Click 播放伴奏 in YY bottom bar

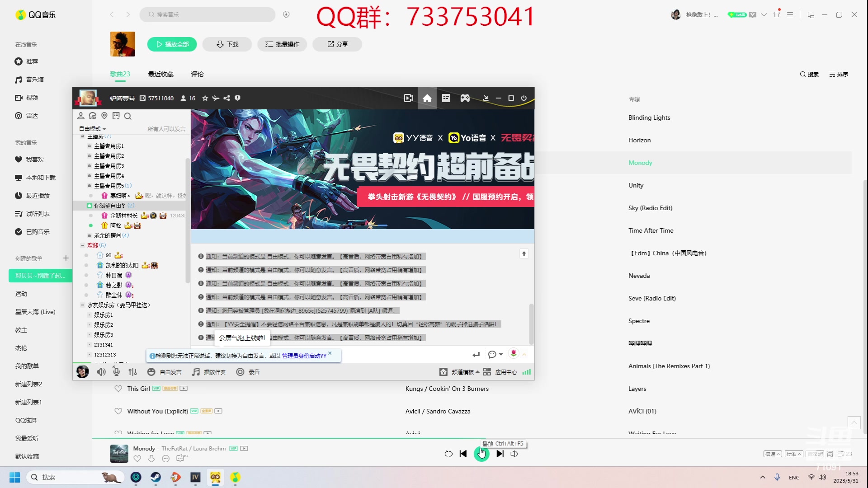point(208,372)
